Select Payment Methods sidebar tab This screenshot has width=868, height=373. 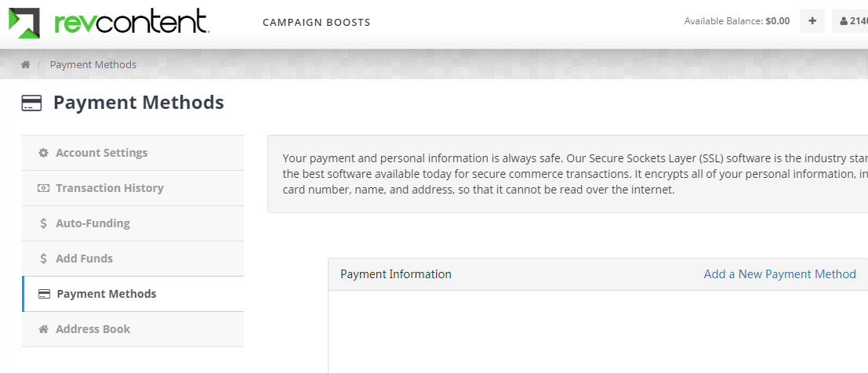coord(107,294)
